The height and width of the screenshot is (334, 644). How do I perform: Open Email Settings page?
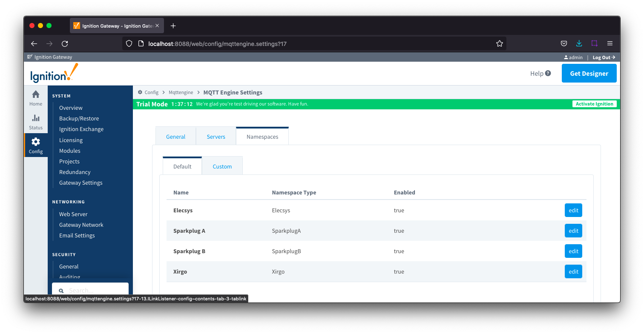tap(77, 235)
